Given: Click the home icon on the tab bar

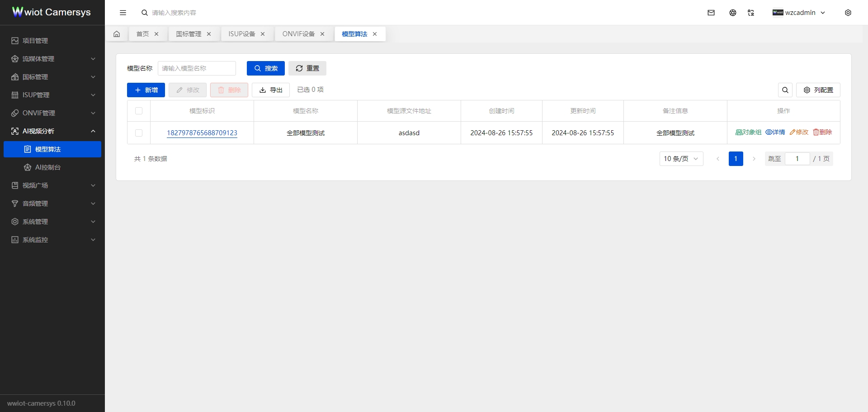Looking at the screenshot, I should 117,33.
